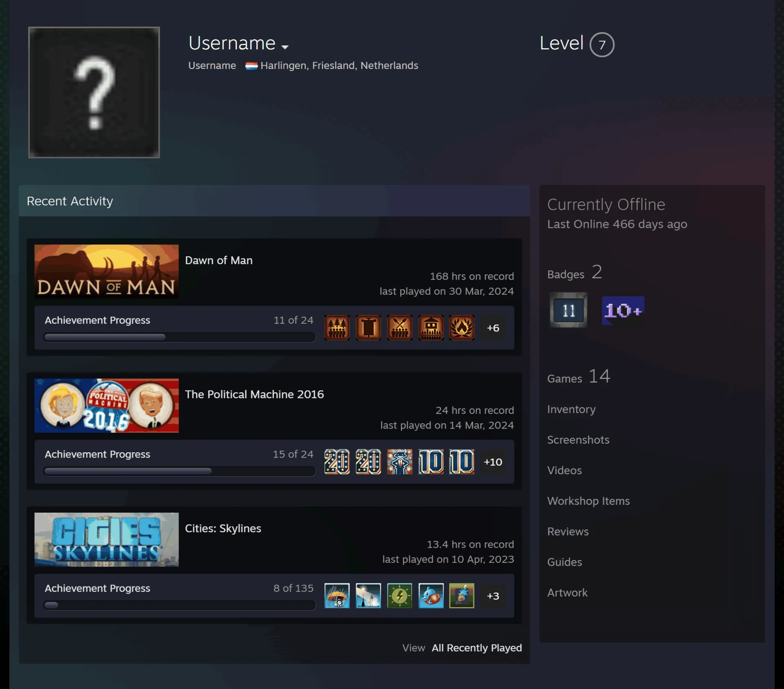Expand the +10 more Political Machine achievements

493,462
